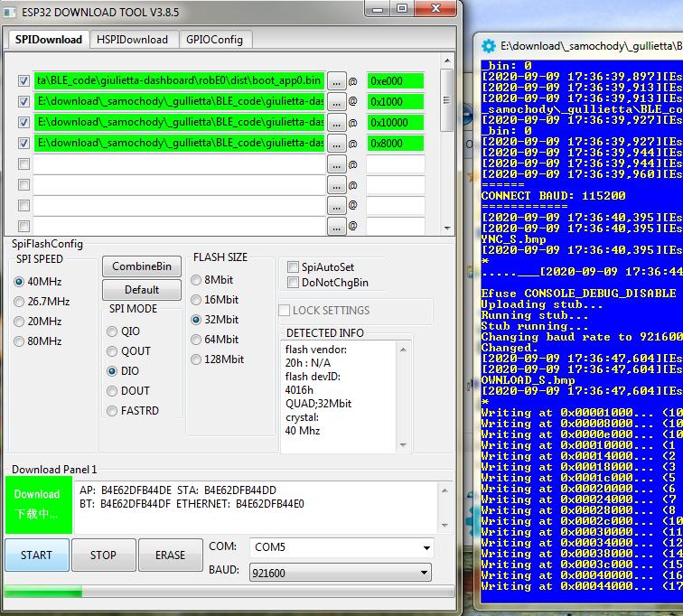
Task: Click the CombineBin button
Action: pyautogui.click(x=141, y=266)
